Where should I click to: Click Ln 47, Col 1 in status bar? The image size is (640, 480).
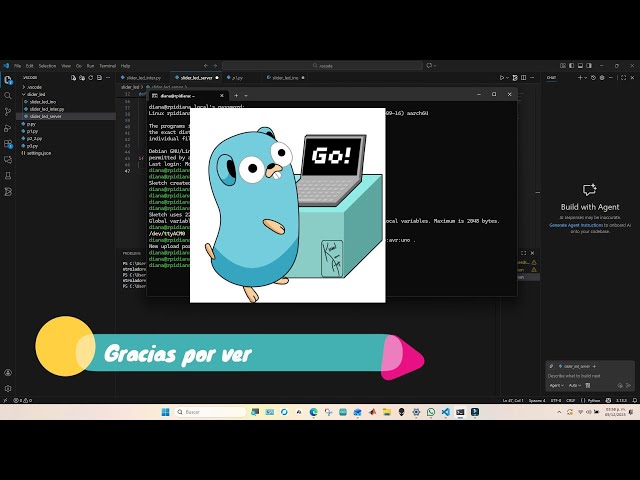coord(513,400)
